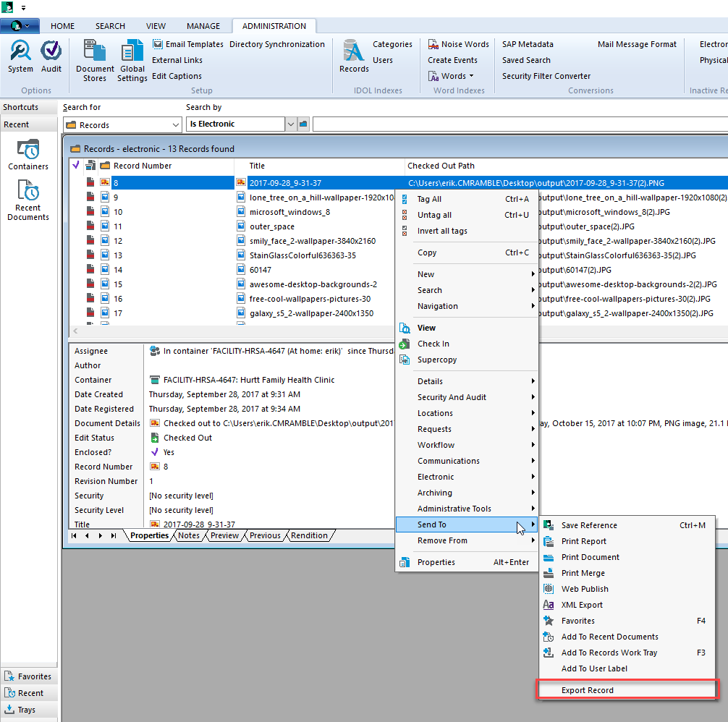The width and height of the screenshot is (728, 722).
Task: Click Tag All in context menu
Action: [467, 199]
